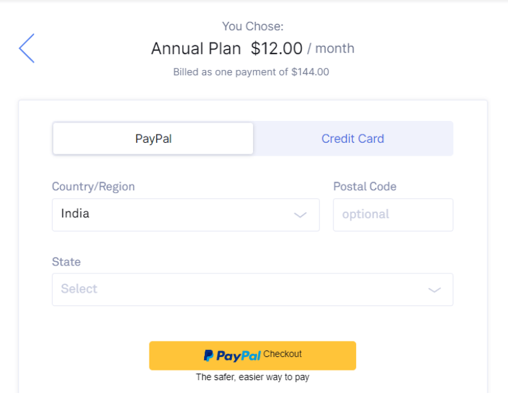Click the yellow PayPal Checkout button
The image size is (508, 420).
tap(252, 356)
